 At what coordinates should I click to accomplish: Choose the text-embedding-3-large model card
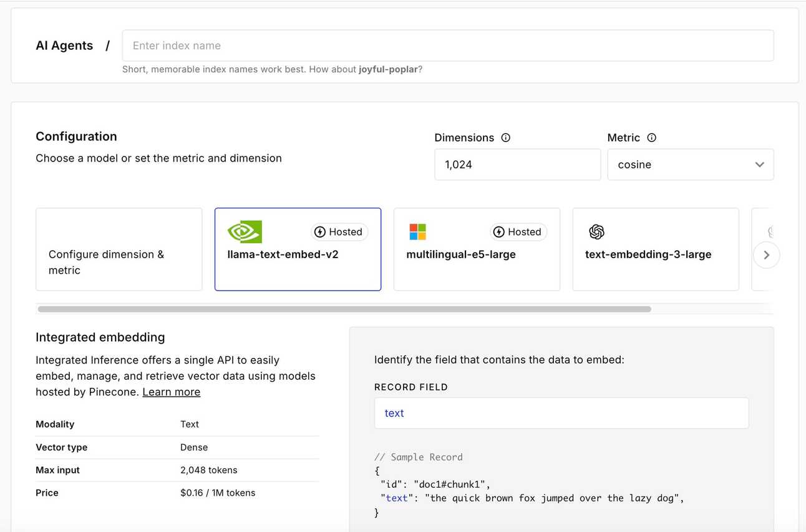[x=655, y=268]
